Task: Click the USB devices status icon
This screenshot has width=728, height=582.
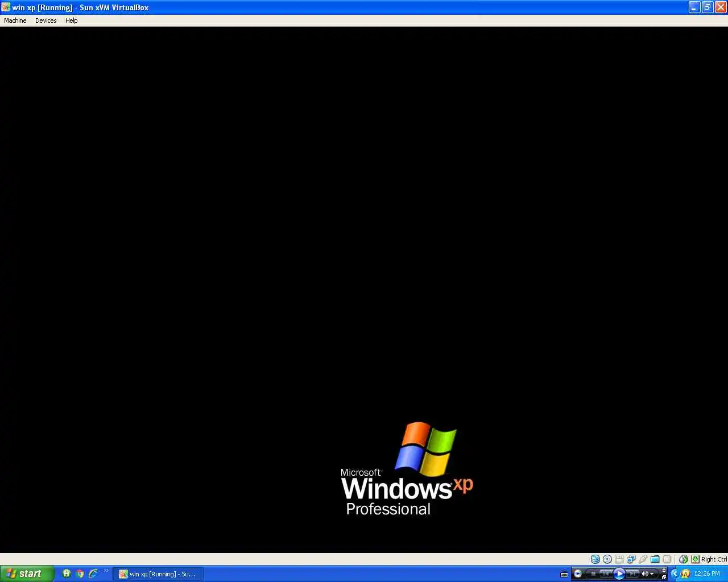Action: click(643, 559)
